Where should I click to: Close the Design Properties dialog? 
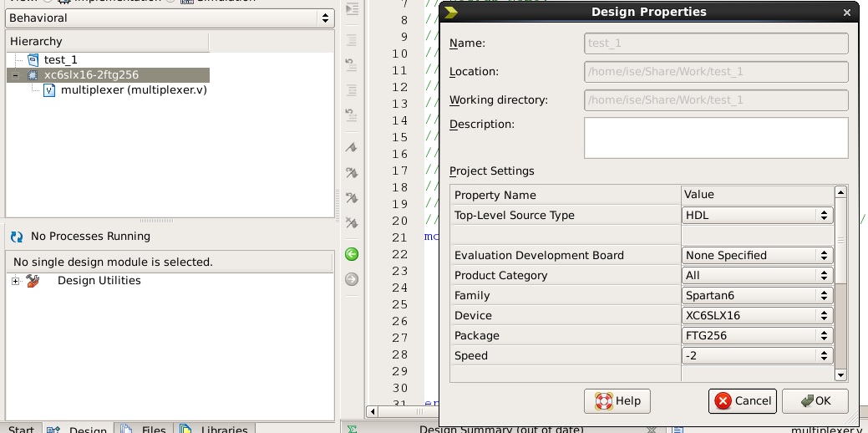tap(846, 13)
